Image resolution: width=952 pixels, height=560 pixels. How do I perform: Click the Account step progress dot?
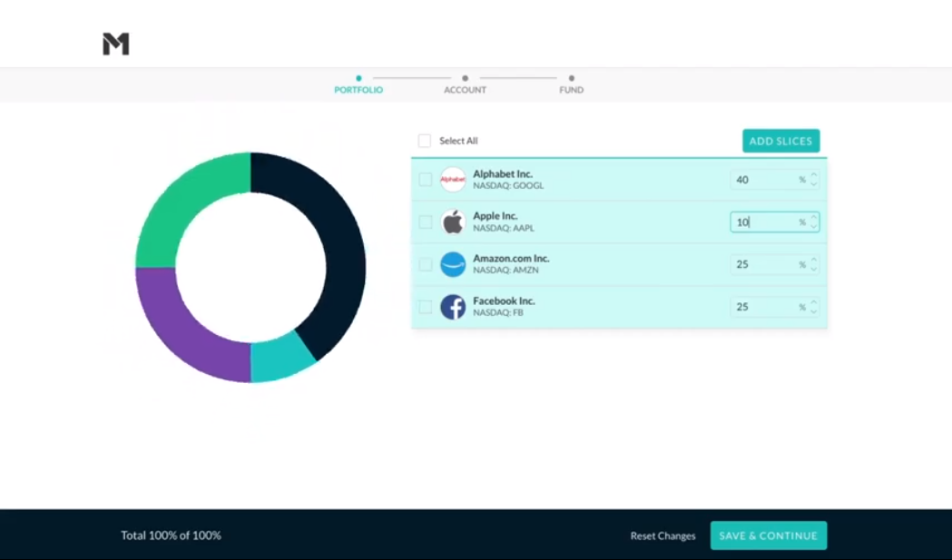coord(465,79)
